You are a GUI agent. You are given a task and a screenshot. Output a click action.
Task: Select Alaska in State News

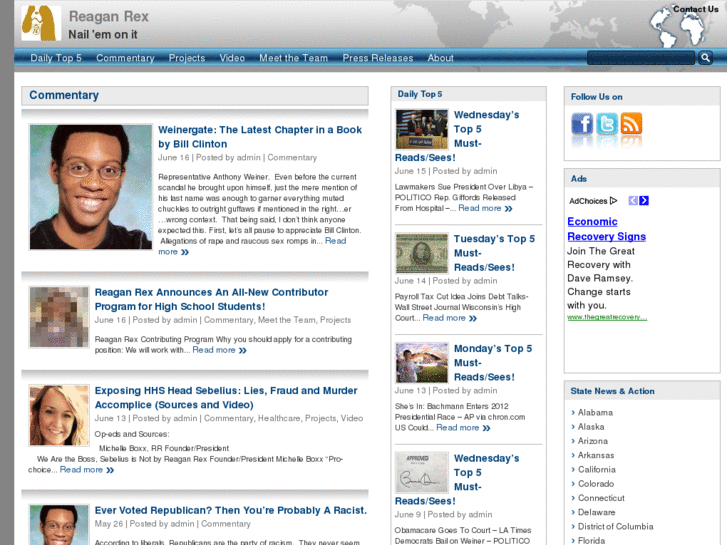point(591,427)
